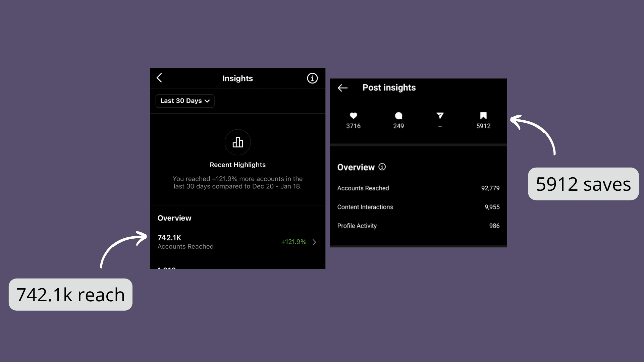Click the heart/likes icon on post insights
Image resolution: width=644 pixels, height=362 pixels.
tap(354, 116)
